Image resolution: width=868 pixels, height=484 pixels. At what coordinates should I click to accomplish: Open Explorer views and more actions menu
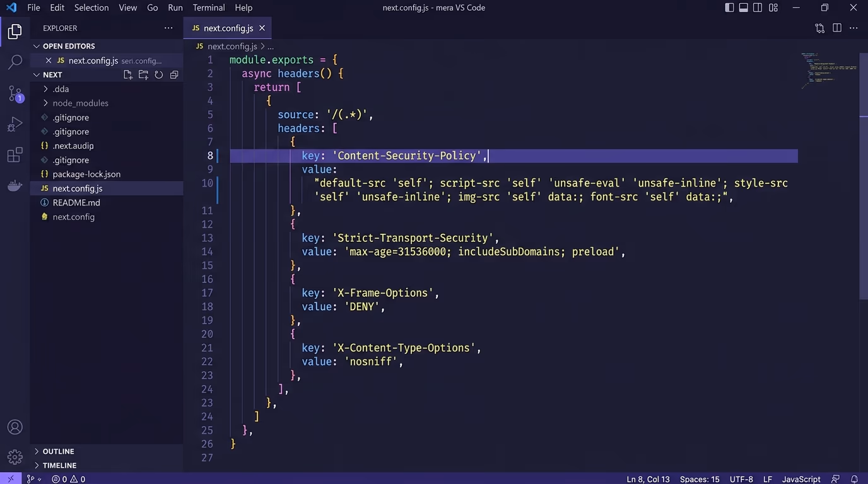(x=168, y=28)
